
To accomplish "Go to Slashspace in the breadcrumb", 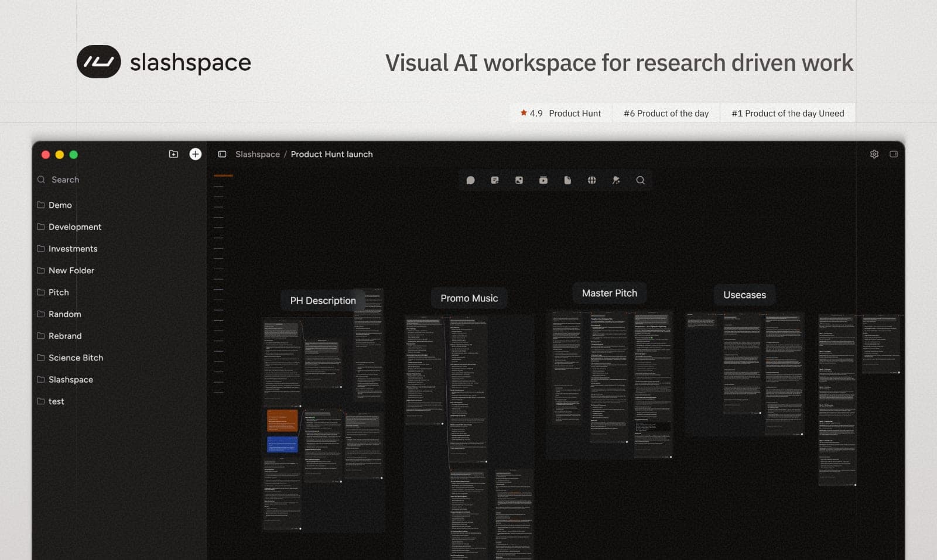I will tap(258, 154).
